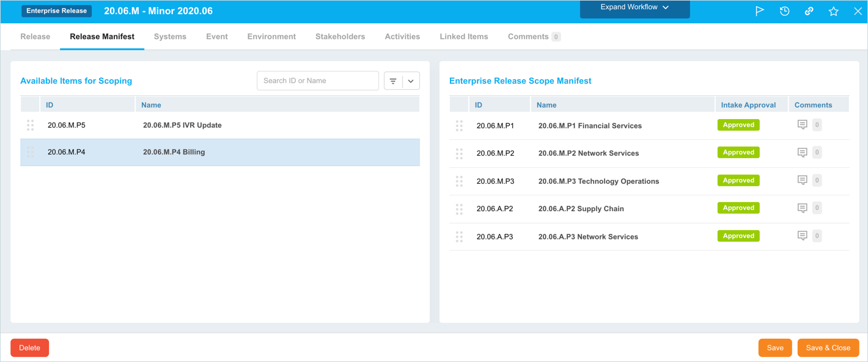Mark release as favorite with star icon

[x=833, y=11]
